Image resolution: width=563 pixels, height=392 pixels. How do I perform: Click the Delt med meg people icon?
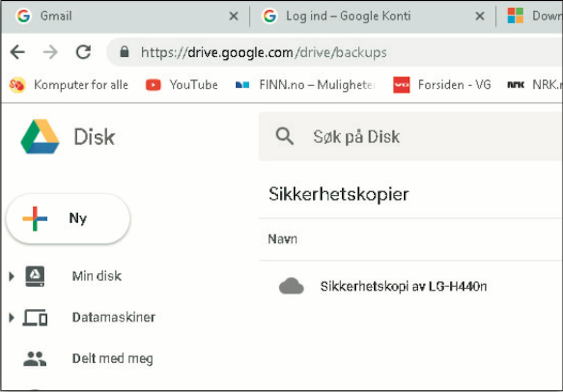point(35,359)
